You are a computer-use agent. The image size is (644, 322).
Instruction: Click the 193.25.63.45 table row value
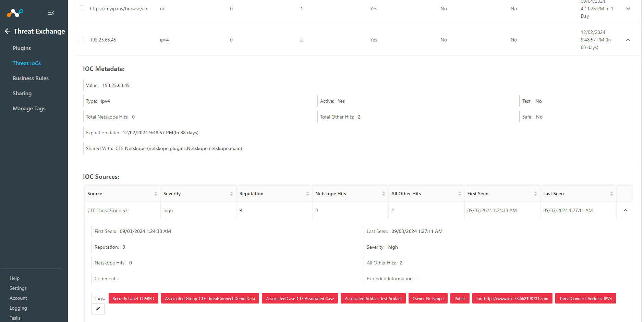tap(103, 40)
